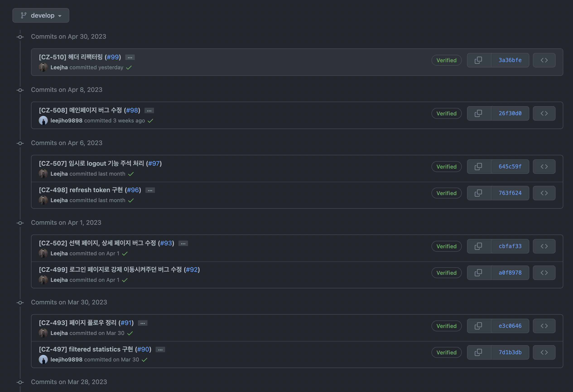Browse repository at commit 7d1b3db
This screenshot has width=573, height=392.
click(x=544, y=352)
